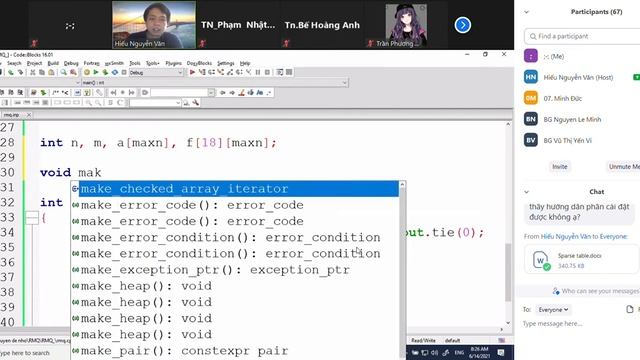Open the incremental search history dropdown

(211, 93)
